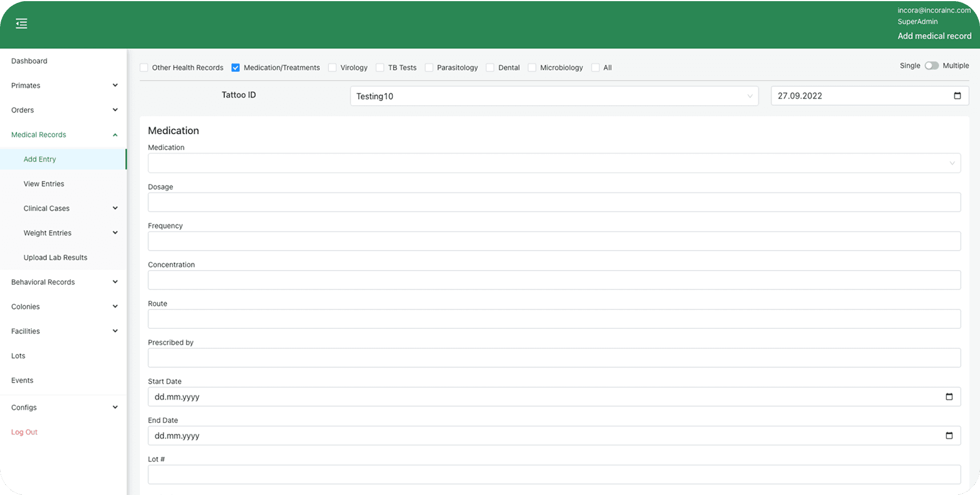Click into the Dosage input field
This screenshot has width=980, height=495.
pos(553,202)
